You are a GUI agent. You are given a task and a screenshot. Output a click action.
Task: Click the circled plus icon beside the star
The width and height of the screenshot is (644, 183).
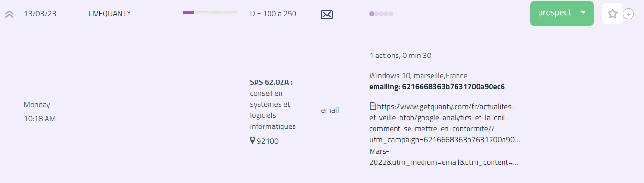(x=628, y=14)
